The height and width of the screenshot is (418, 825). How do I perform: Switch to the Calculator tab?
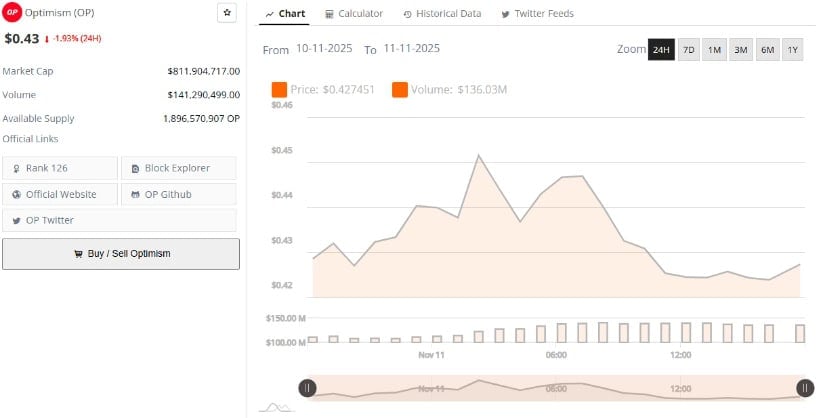coord(354,14)
